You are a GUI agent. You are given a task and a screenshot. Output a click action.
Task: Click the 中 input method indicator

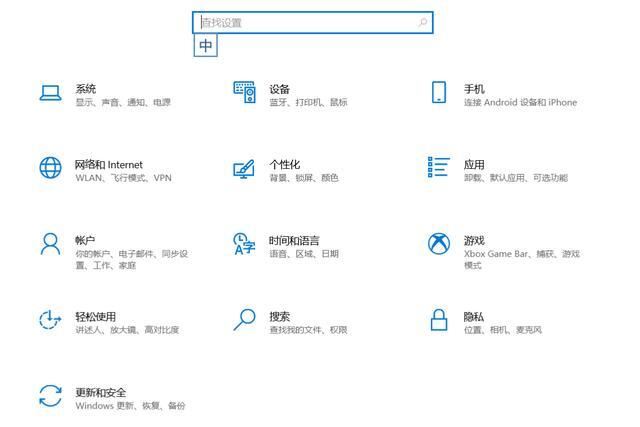[205, 46]
